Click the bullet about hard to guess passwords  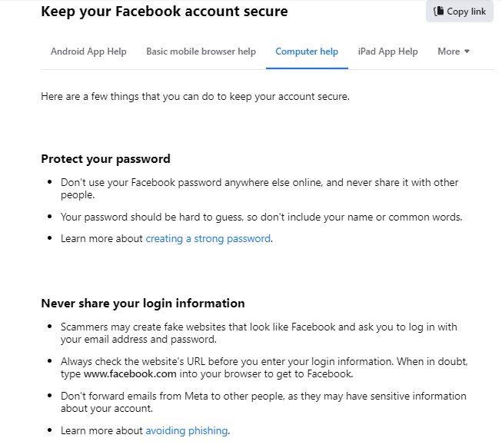pyautogui.click(x=261, y=217)
